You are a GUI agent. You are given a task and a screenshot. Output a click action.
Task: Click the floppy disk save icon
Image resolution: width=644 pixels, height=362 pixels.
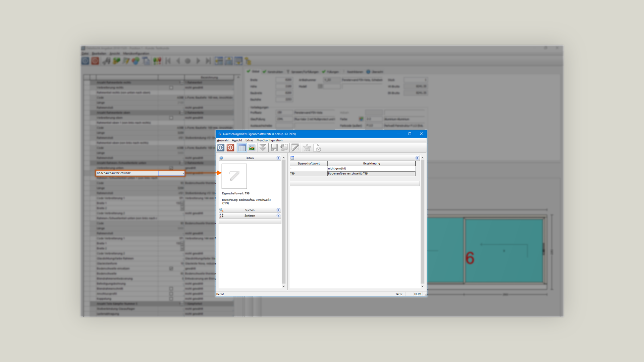(274, 148)
